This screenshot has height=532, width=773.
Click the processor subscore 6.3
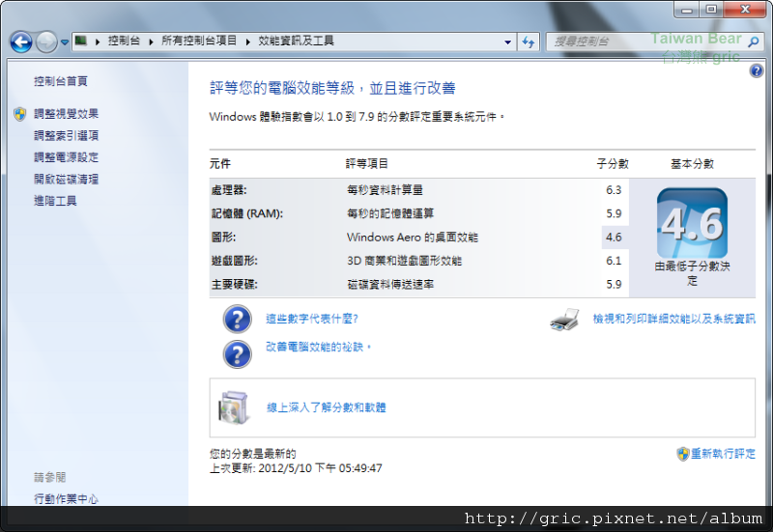tap(614, 190)
